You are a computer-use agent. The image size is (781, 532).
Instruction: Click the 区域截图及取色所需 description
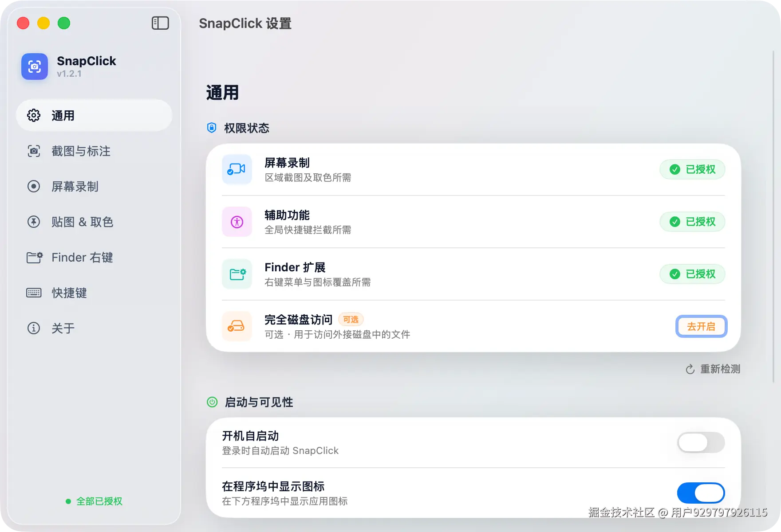pos(308,178)
